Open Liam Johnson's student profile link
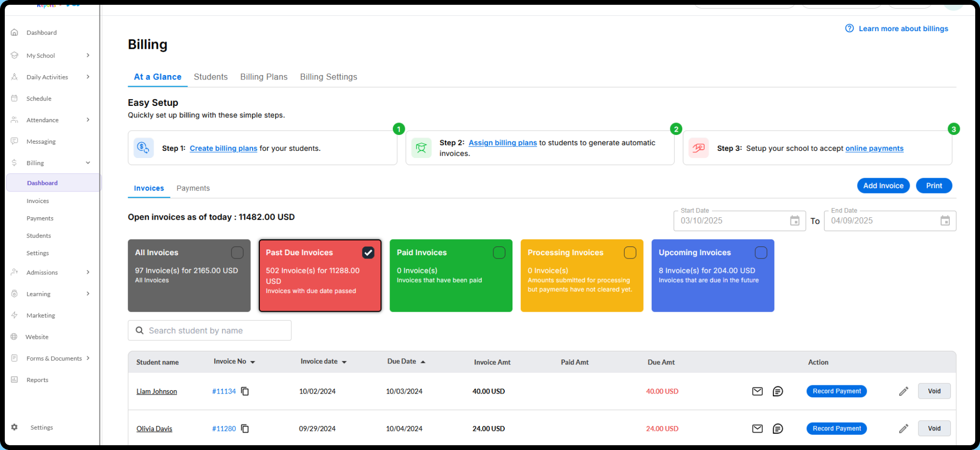Viewport: 980px width, 450px height. (x=156, y=391)
